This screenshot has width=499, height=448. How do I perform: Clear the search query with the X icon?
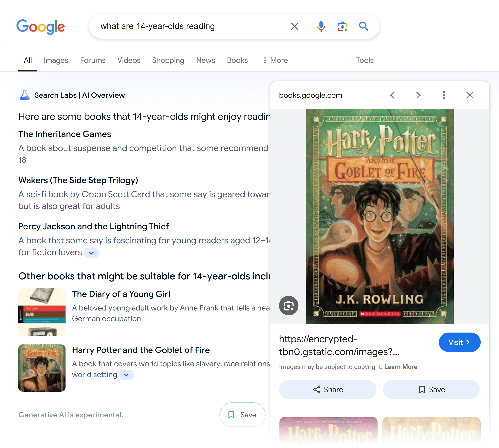pyautogui.click(x=294, y=26)
